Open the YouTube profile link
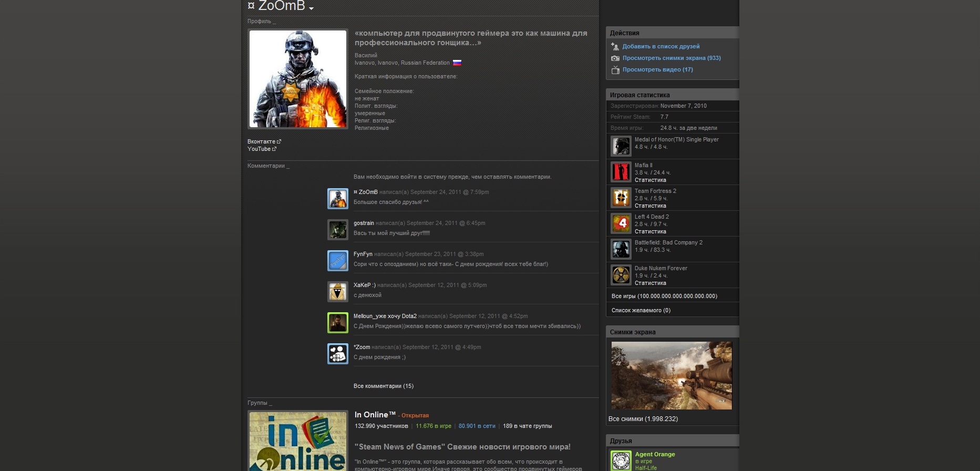 pyautogui.click(x=259, y=149)
